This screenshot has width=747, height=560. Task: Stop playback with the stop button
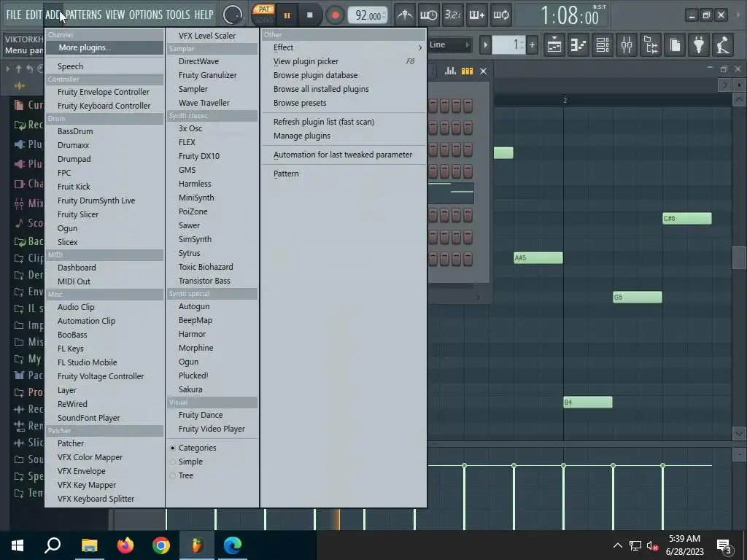pyautogui.click(x=309, y=15)
